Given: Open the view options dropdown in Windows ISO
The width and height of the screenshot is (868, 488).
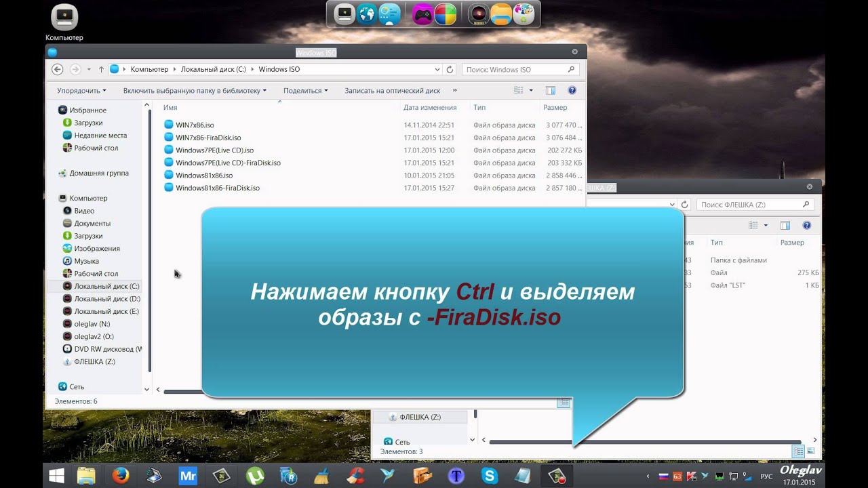Looking at the screenshot, I should 531,90.
